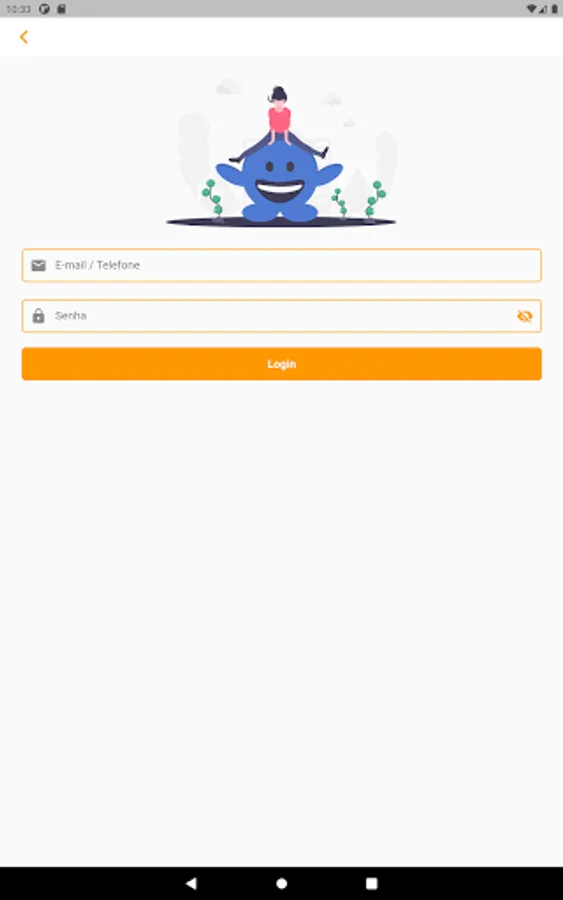Click the circular icon beside the clock
The width and height of the screenshot is (563, 900).
pos(44,9)
